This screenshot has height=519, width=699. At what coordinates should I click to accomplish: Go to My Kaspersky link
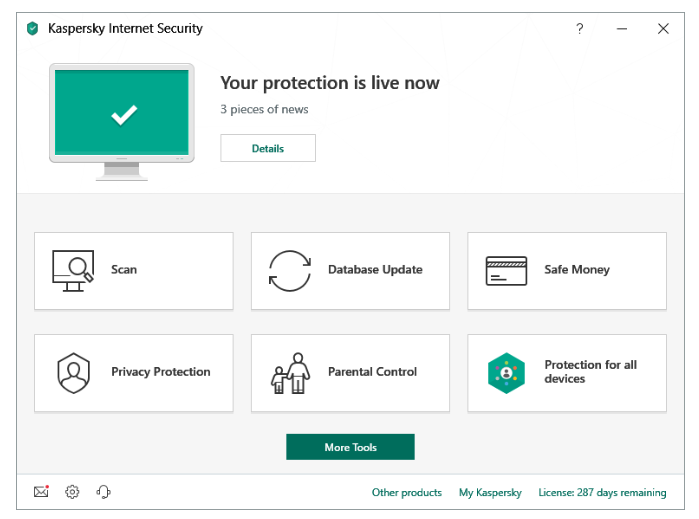pyautogui.click(x=490, y=493)
